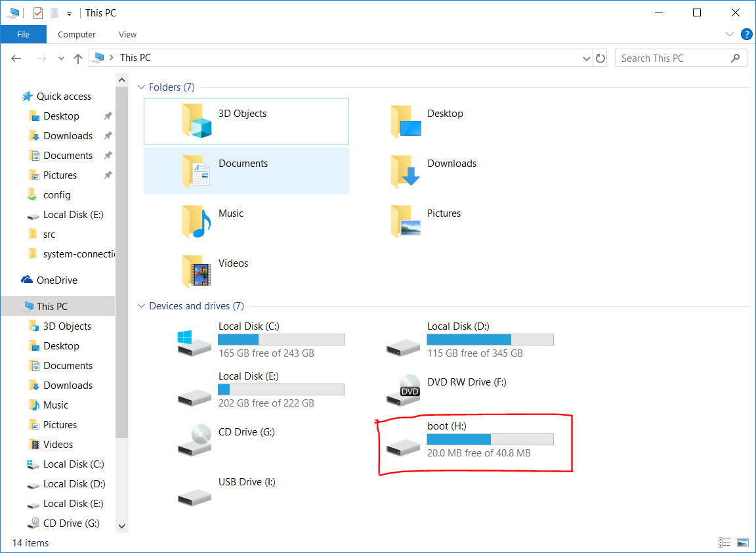Click boot (H:) usage bar

[490, 439]
